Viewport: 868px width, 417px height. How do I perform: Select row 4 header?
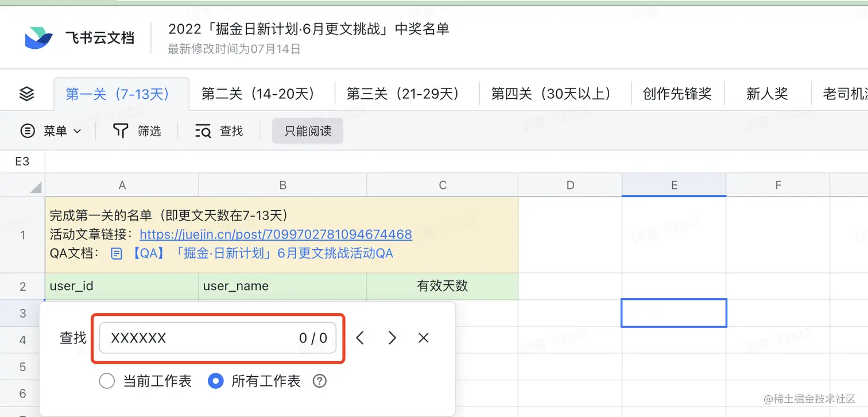click(x=22, y=339)
